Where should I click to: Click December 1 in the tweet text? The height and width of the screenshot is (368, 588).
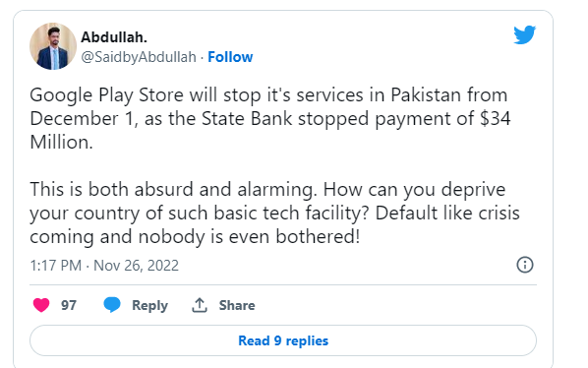point(82,118)
